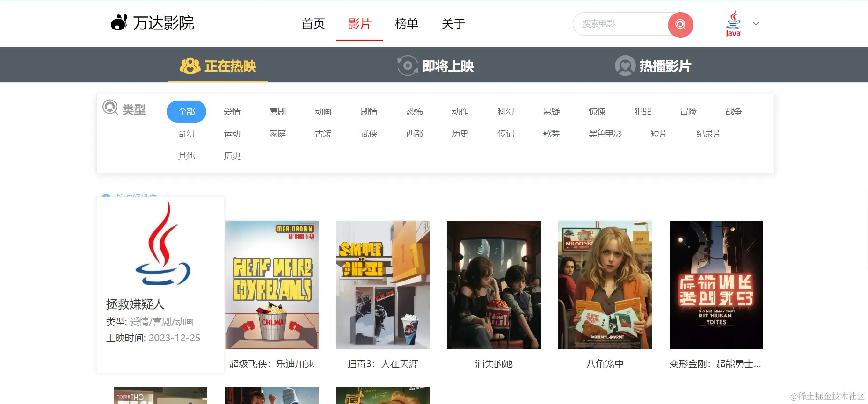
Task: Open the 八角笼中 poster
Action: coord(605,285)
